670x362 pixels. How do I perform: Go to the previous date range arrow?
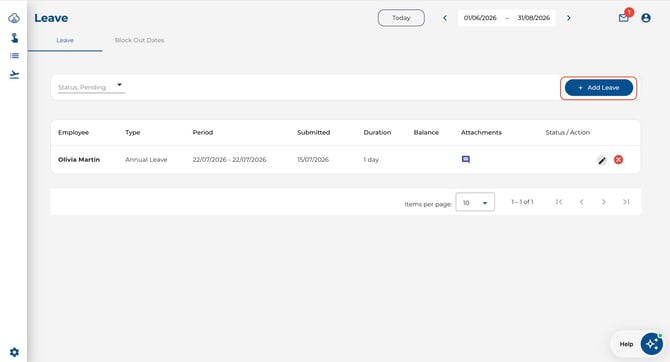pyautogui.click(x=445, y=18)
